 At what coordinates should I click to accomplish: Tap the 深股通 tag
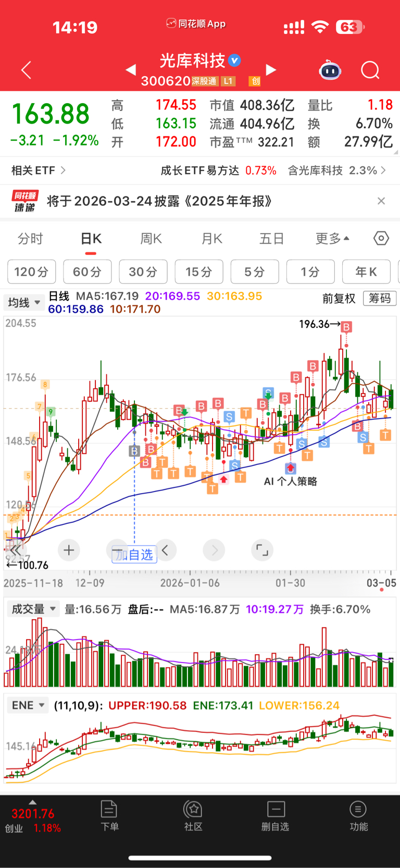(x=204, y=81)
